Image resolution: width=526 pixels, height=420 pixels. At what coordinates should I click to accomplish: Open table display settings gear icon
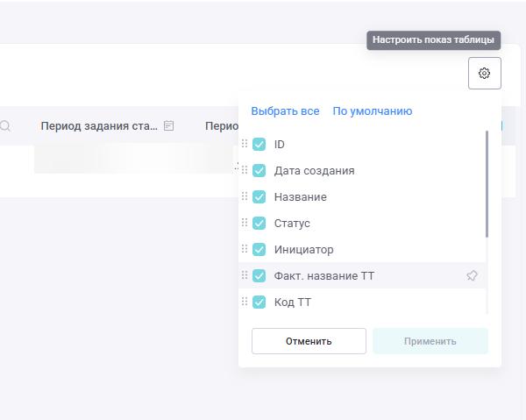tap(485, 73)
